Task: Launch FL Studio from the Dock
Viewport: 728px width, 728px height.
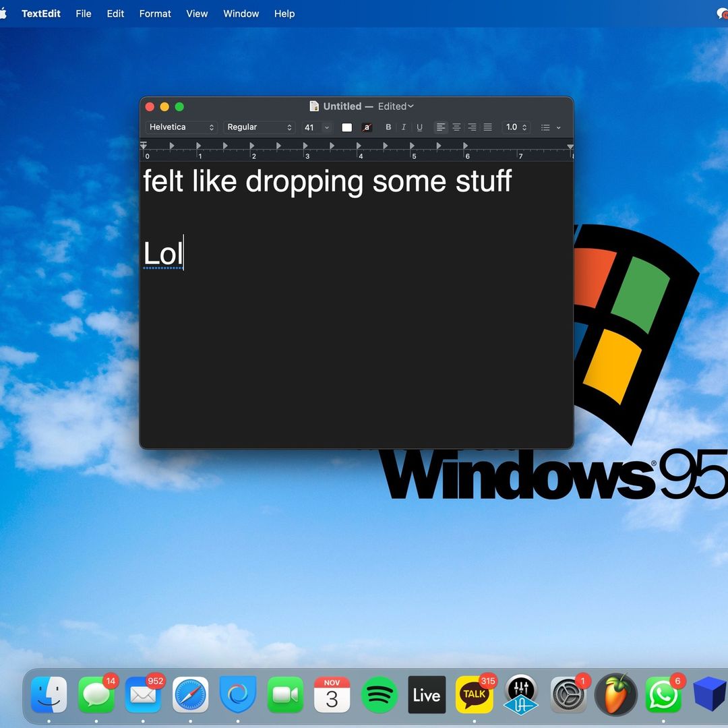Action: [615, 695]
